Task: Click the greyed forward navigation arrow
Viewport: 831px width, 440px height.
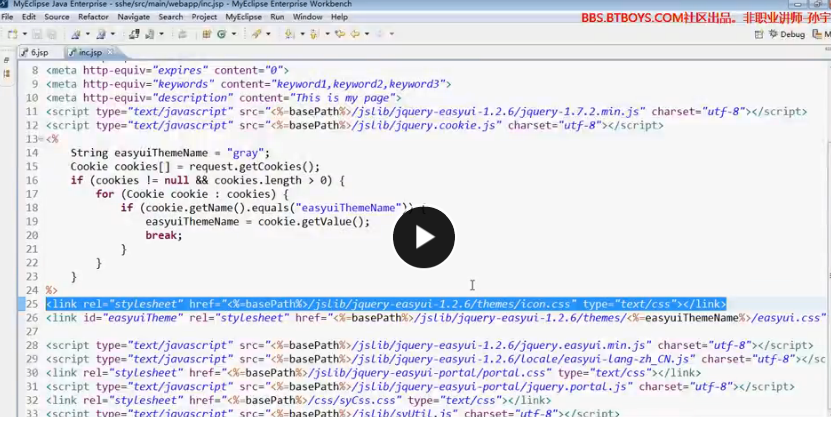Action: pos(379,34)
